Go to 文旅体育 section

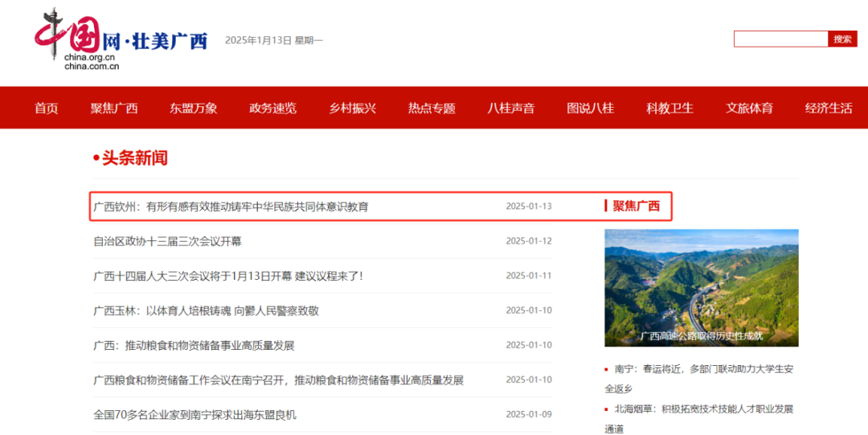click(750, 108)
